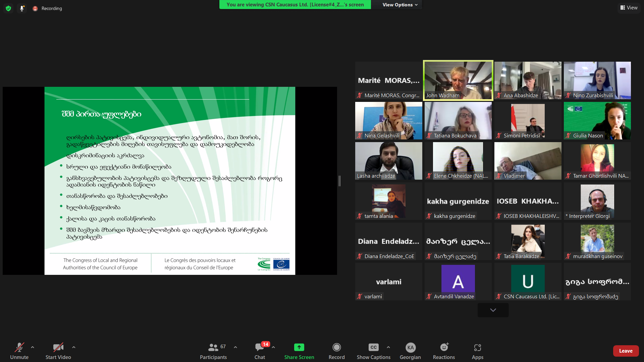The width and height of the screenshot is (644, 362).
Task: Select IOSEB KHAKHALEISHVILI participant tile
Action: tap(528, 201)
